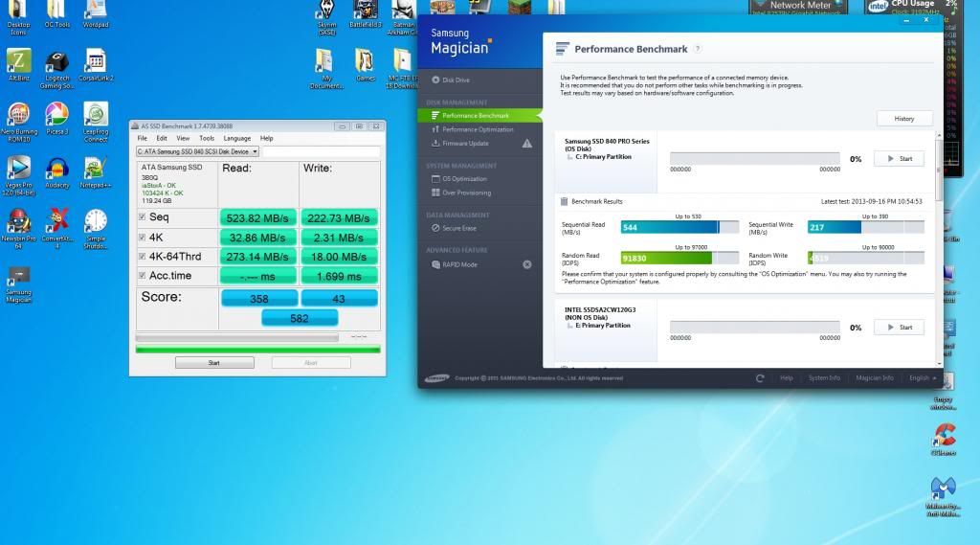
Task: Click the CPU Usage gadget header
Action: click(x=914, y=5)
